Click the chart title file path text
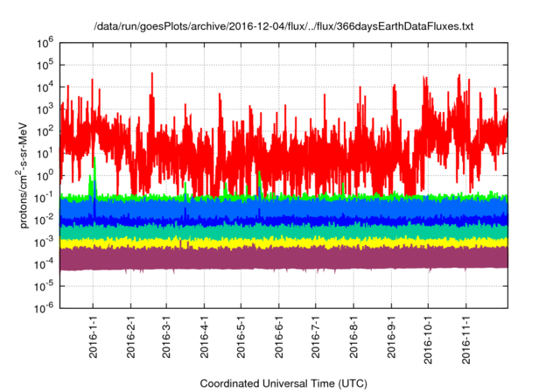Image resolution: width=560 pixels, height=392 pixels. click(x=283, y=26)
